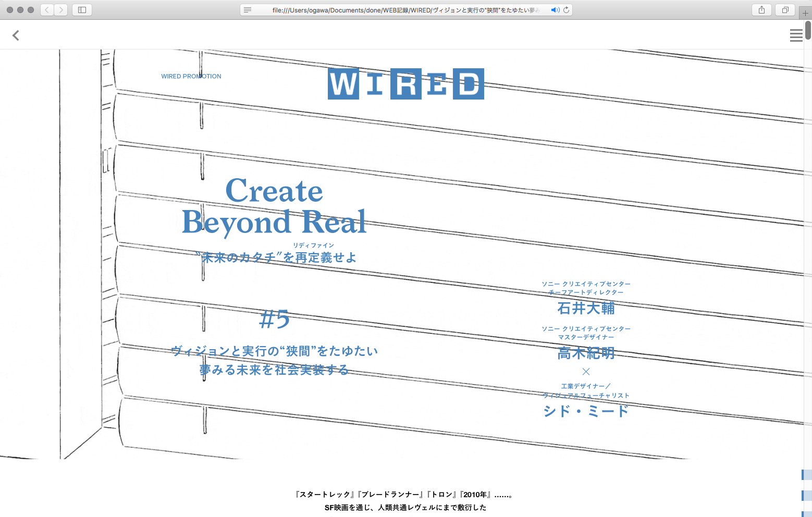Click the name シド・ミード

coord(586,411)
